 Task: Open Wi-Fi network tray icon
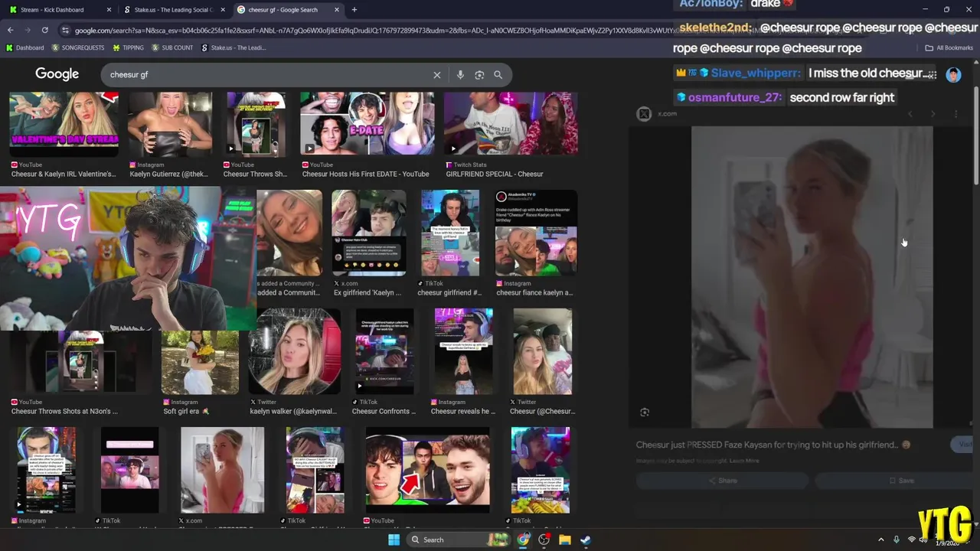click(x=912, y=540)
